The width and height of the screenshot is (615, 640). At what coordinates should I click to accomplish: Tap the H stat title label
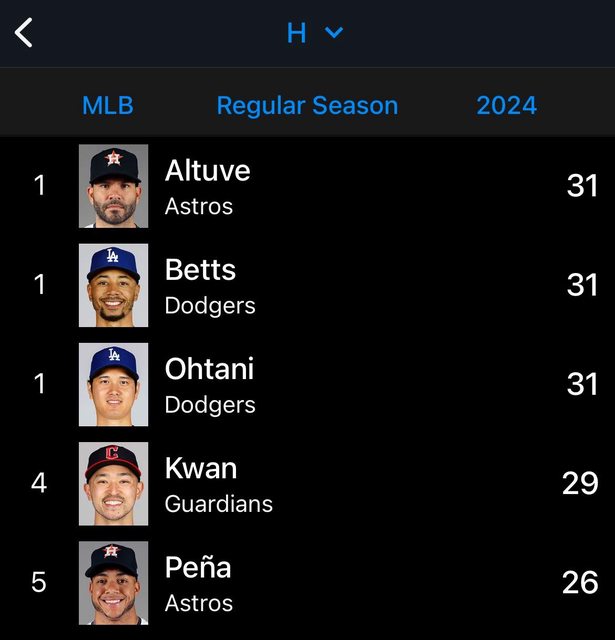coord(296,33)
